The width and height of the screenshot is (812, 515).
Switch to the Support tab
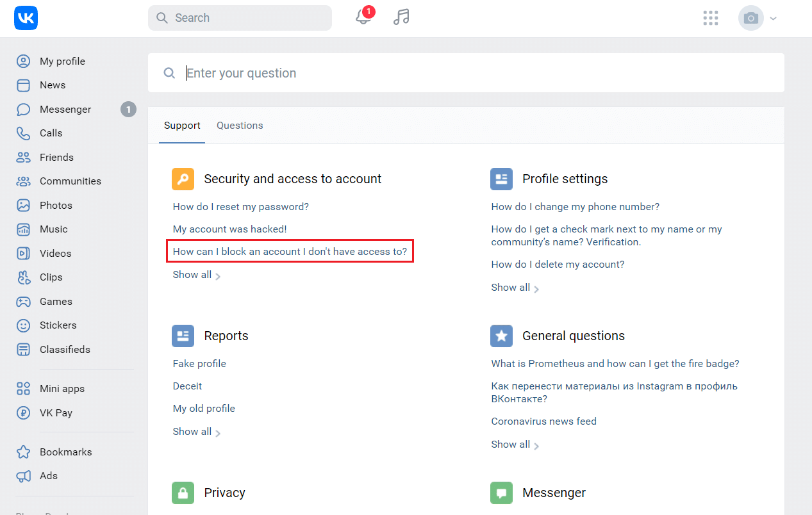[182, 126]
